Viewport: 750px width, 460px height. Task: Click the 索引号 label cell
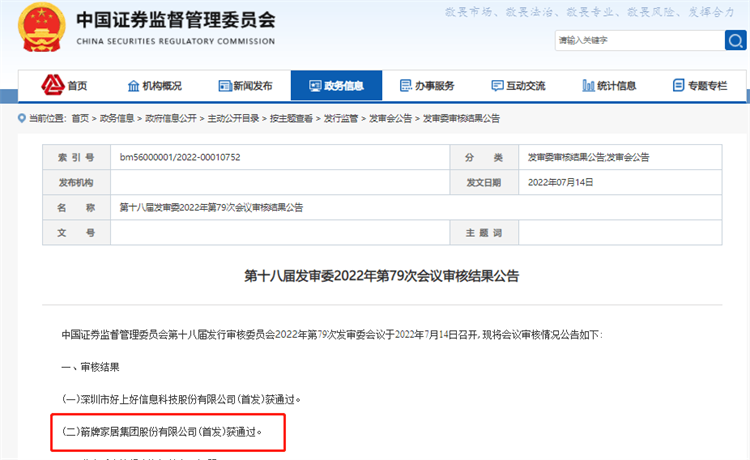pos(77,157)
